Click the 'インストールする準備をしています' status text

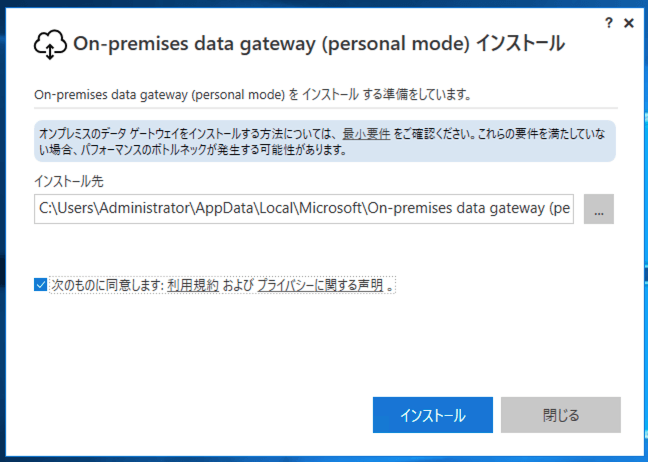pyautogui.click(x=252, y=95)
